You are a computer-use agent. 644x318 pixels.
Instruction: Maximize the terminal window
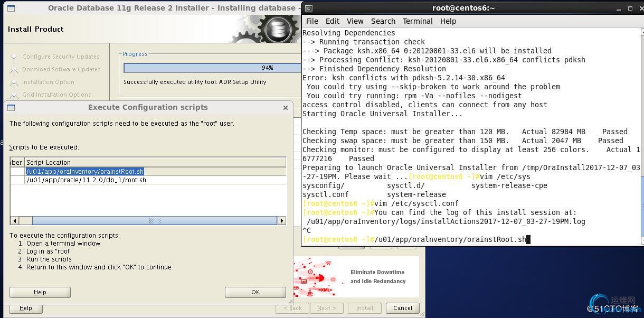point(630,8)
